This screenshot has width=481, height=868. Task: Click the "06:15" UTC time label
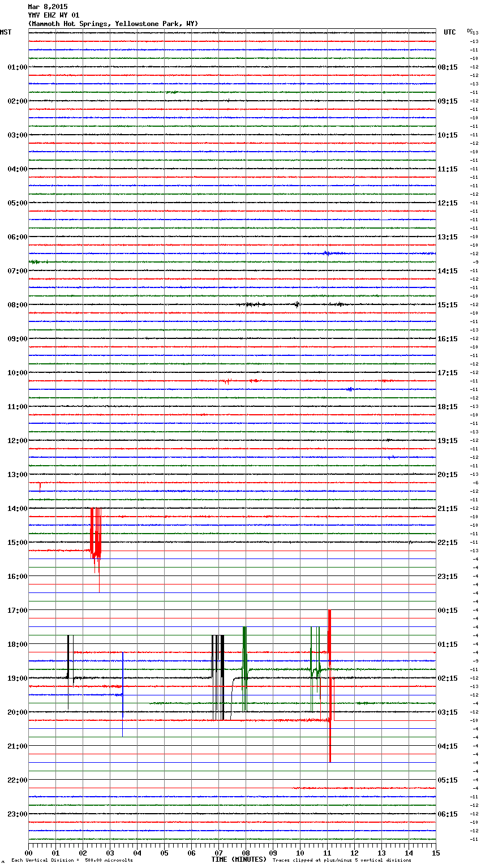point(447,814)
